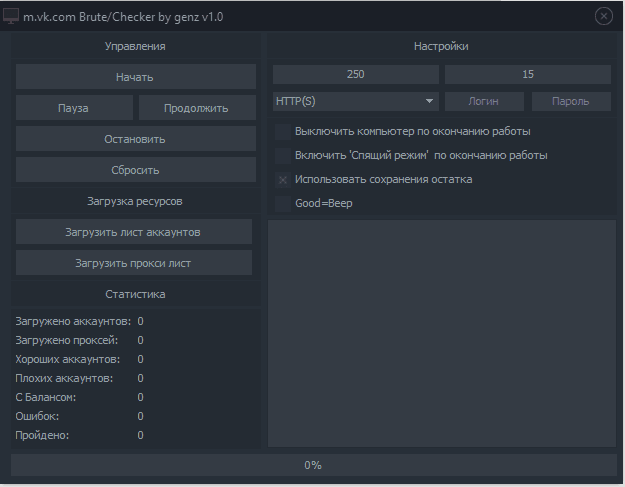Click the Пароль input field
Screen dimensions: 625x487
tap(570, 101)
